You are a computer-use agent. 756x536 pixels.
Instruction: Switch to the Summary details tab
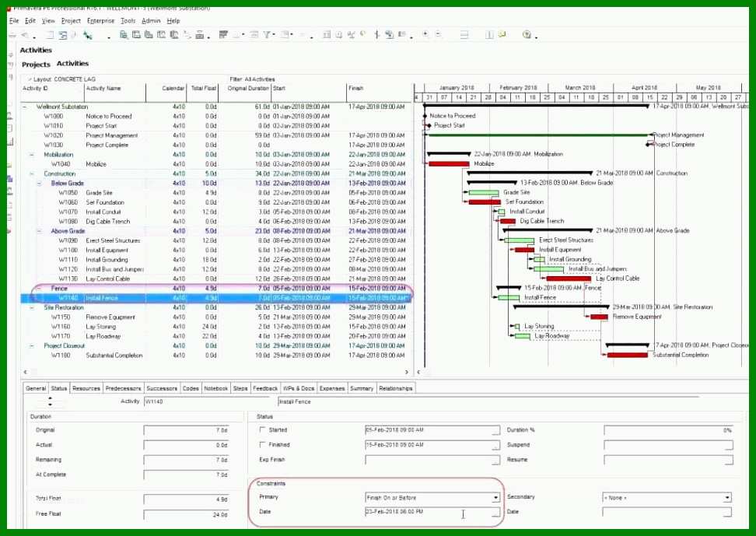click(362, 388)
